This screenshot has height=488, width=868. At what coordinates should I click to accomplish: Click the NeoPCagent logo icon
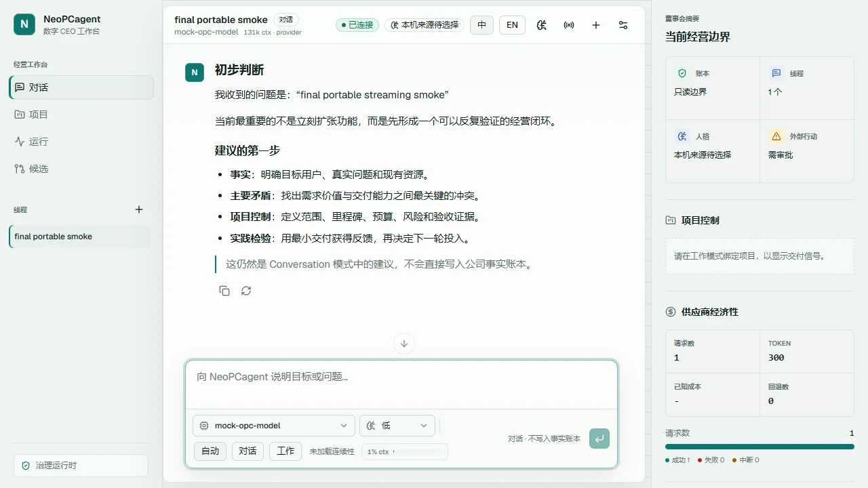[24, 24]
